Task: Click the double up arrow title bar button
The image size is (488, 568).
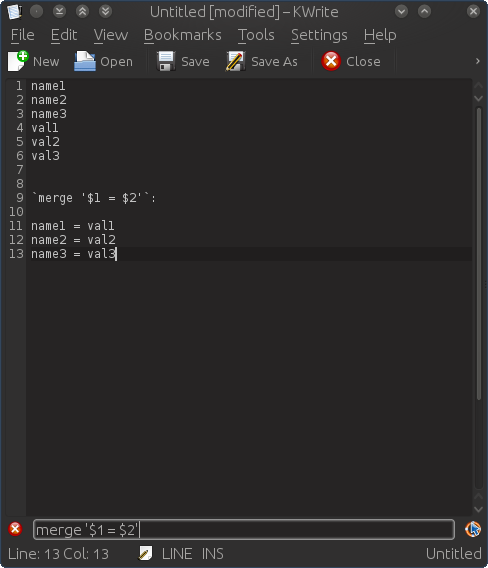Action: [82, 12]
